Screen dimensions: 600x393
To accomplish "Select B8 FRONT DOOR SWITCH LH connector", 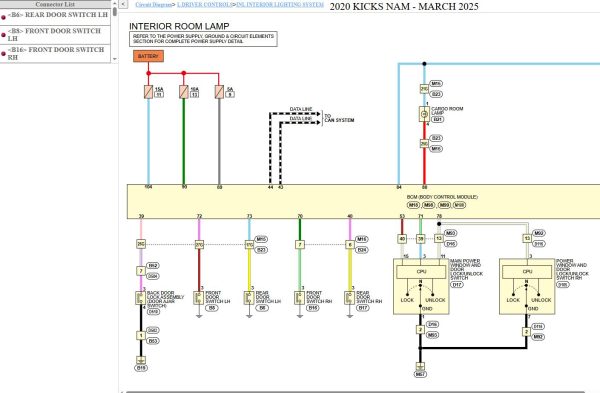I will click(55, 34).
